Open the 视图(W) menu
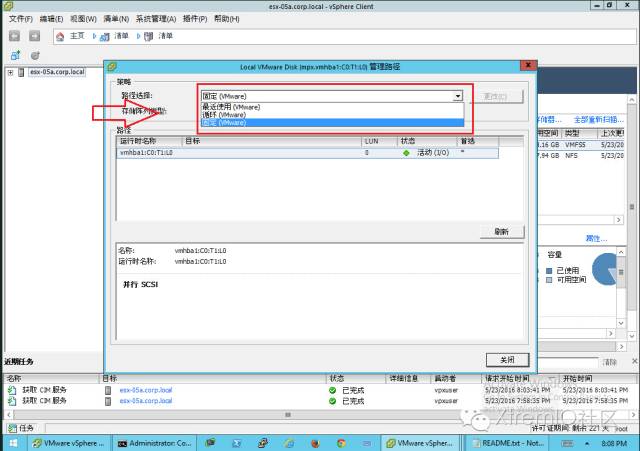 click(x=83, y=19)
